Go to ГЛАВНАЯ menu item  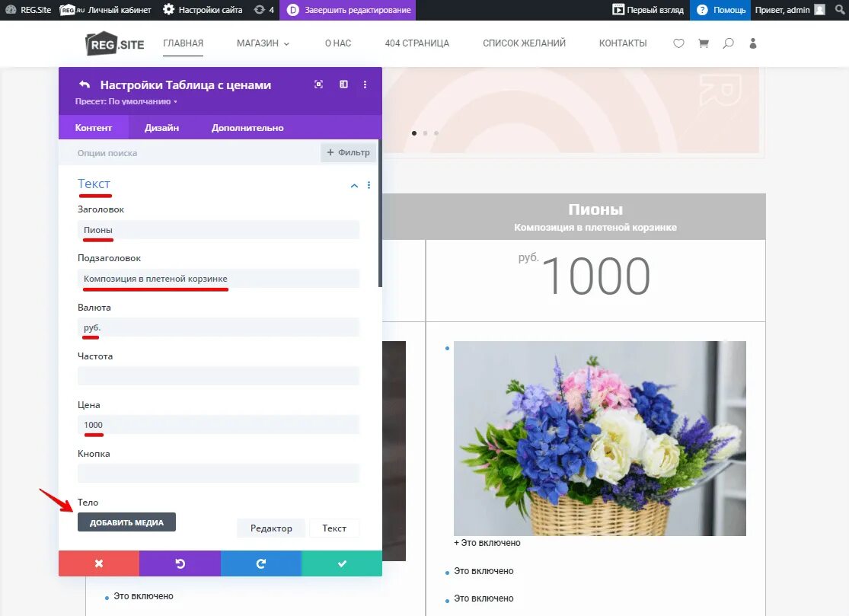(183, 43)
